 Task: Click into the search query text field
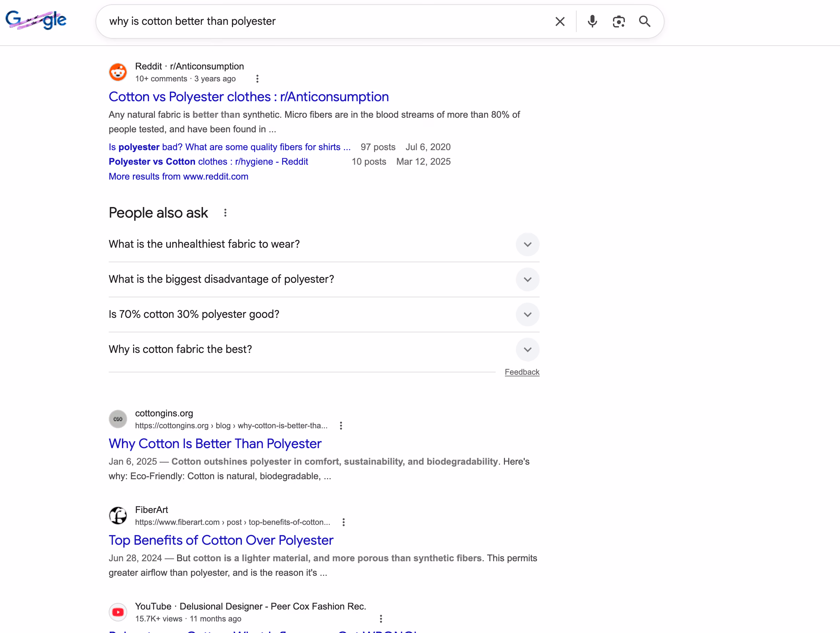tap(326, 21)
